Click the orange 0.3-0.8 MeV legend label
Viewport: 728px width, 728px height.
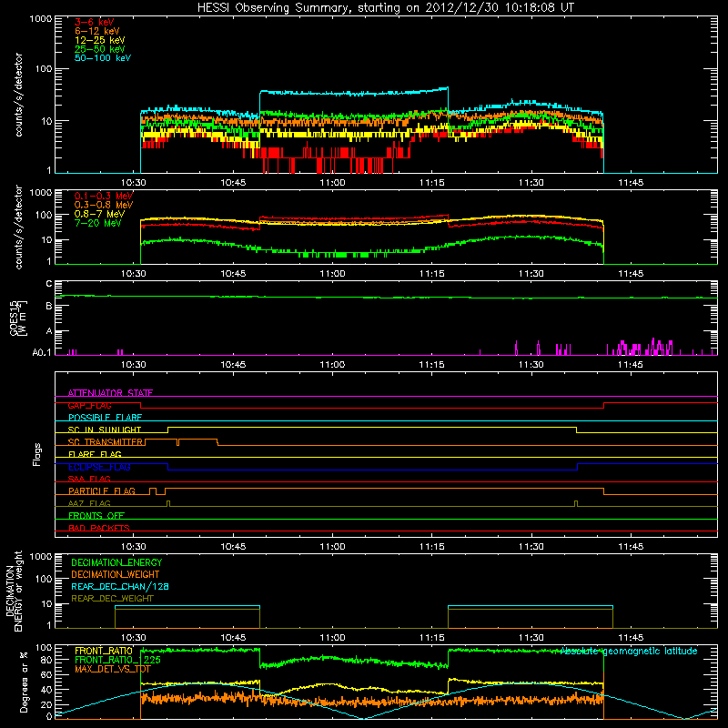(104, 205)
